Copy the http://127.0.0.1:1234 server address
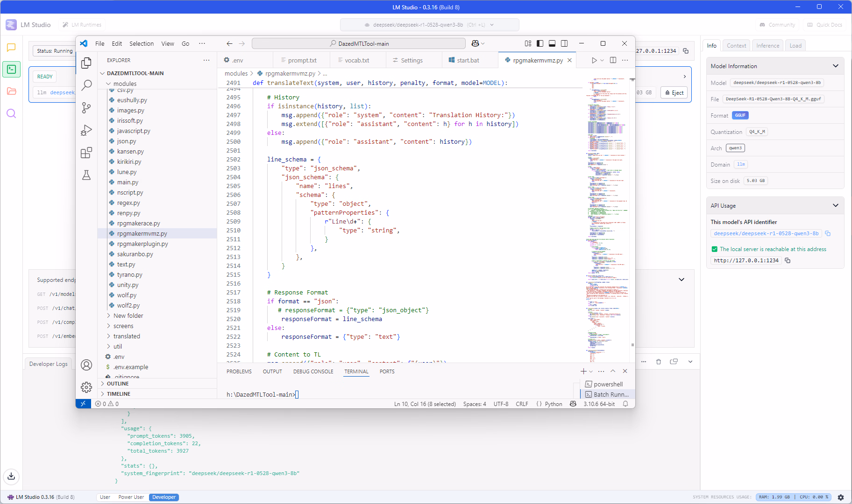This screenshot has height=504, width=852. 788,260
